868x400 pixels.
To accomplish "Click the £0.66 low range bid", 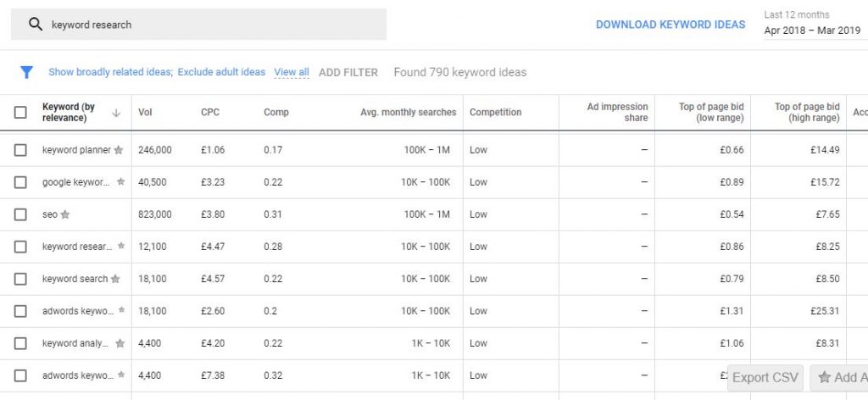I will tap(732, 150).
